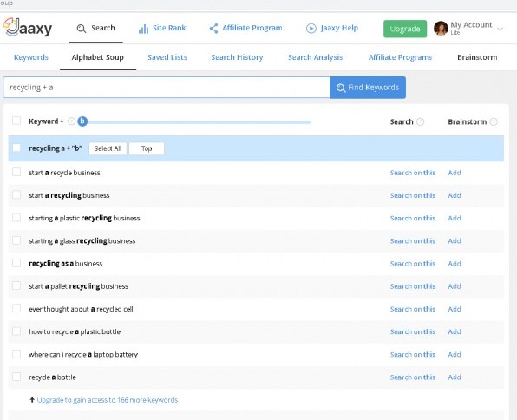This screenshot has height=420, width=517.
Task: Add start a pallet recycling business to Brainstorm
Action: coord(455,286)
